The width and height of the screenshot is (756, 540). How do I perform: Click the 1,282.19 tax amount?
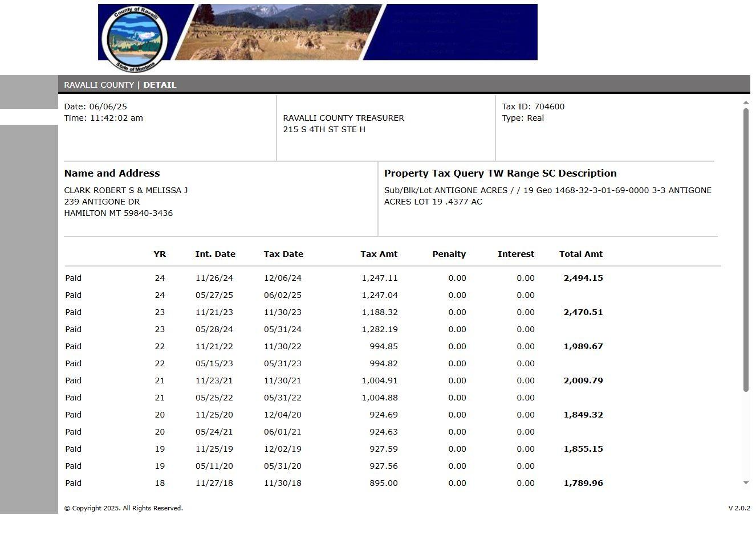coord(379,329)
